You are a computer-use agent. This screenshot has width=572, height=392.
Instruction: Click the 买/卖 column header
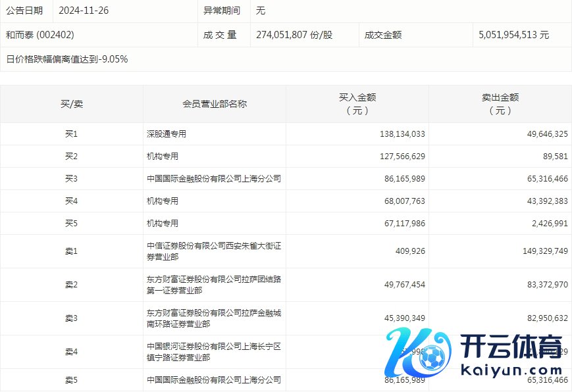[x=71, y=104]
